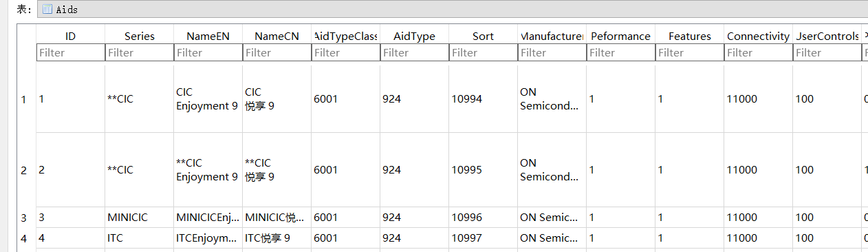The width and height of the screenshot is (868, 252).
Task: Select the cell with Sort value 10995
Action: tap(484, 170)
